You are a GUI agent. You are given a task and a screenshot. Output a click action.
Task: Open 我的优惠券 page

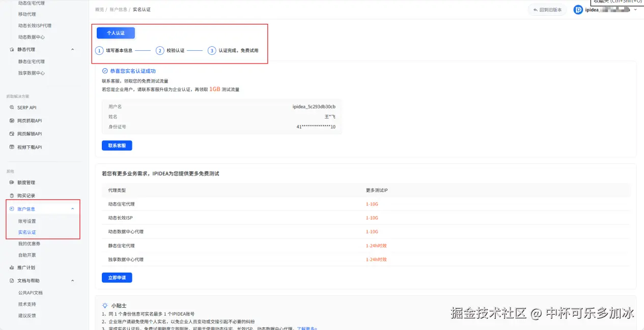coord(29,244)
